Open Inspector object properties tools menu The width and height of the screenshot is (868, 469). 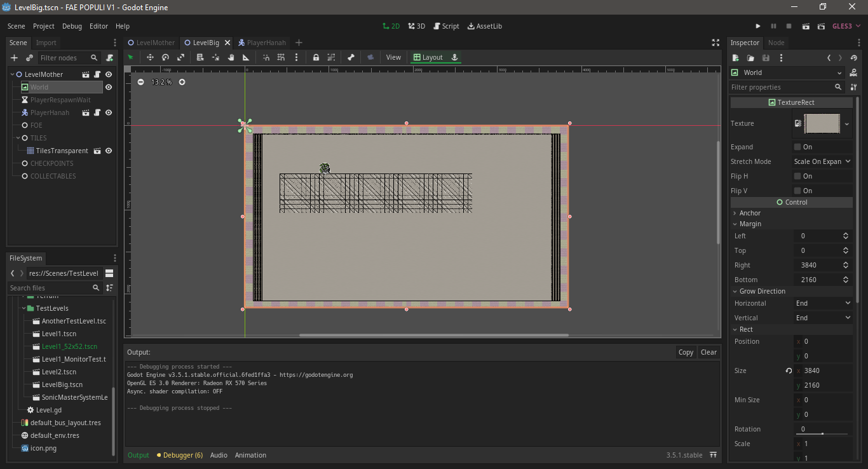pos(854,87)
